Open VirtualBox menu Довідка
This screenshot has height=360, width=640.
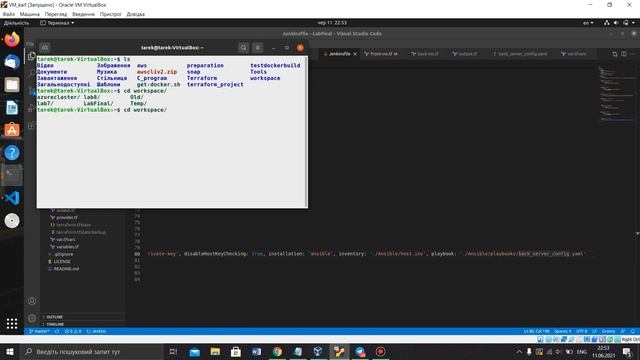click(136, 14)
